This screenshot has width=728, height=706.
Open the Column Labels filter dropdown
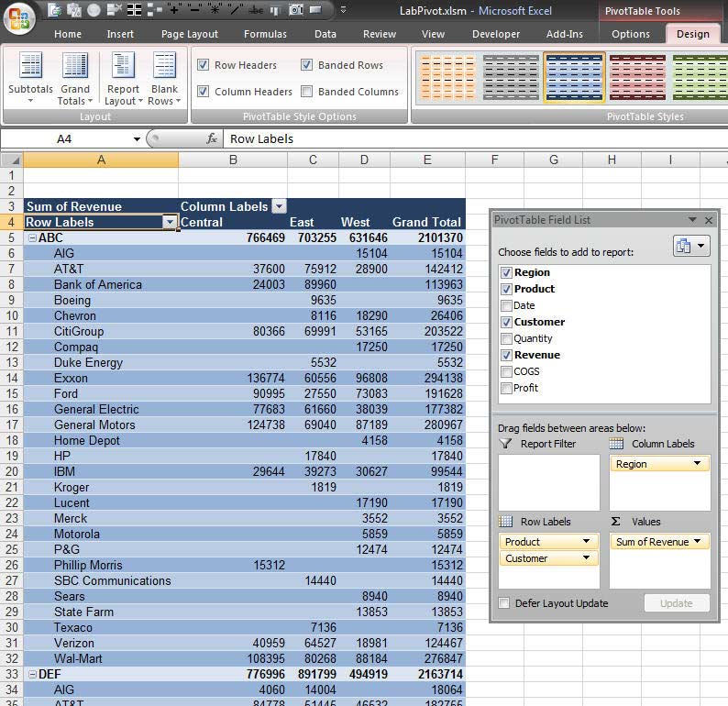coord(279,206)
